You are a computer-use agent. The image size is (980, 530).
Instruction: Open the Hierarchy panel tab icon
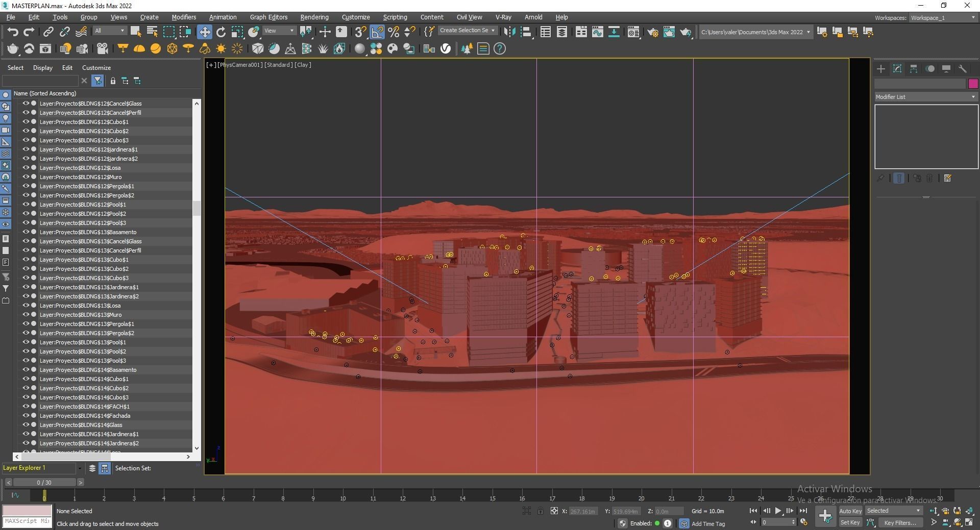(x=914, y=69)
